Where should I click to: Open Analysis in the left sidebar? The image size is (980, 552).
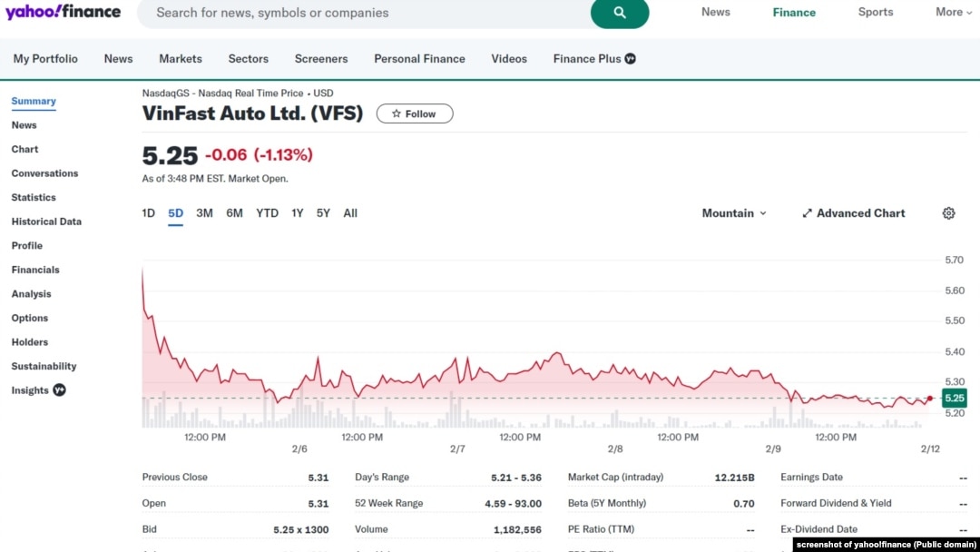31,294
